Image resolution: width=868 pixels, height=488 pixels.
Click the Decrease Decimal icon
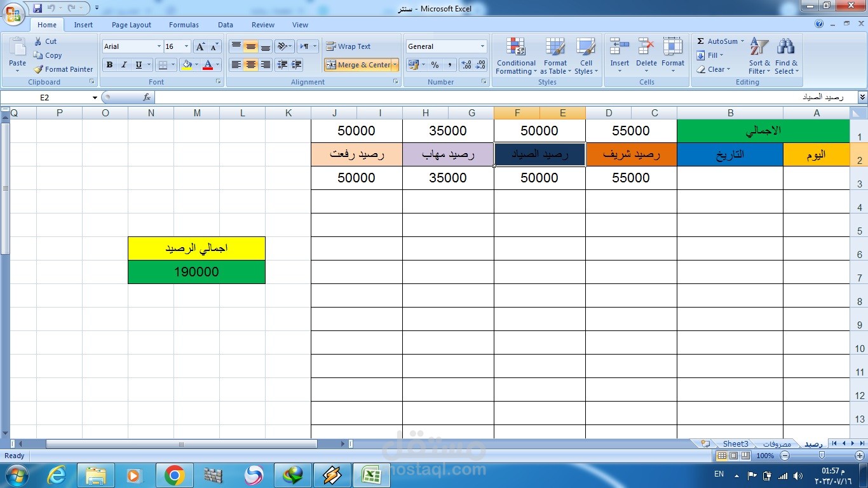pos(480,65)
